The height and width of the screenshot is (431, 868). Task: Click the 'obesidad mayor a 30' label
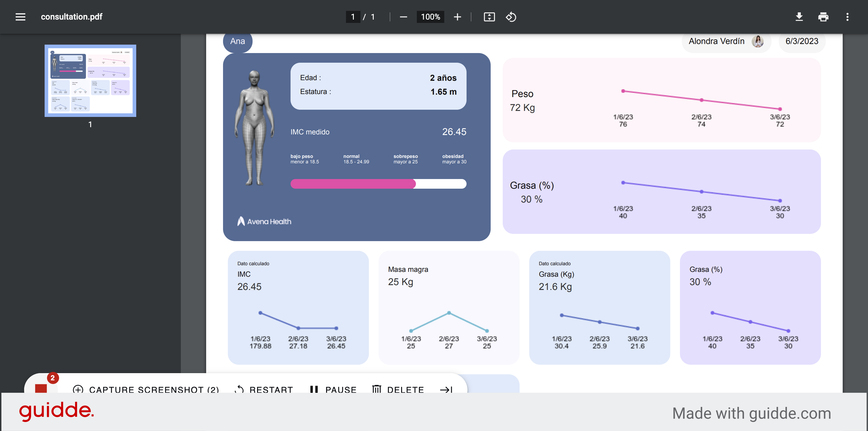[x=454, y=159]
